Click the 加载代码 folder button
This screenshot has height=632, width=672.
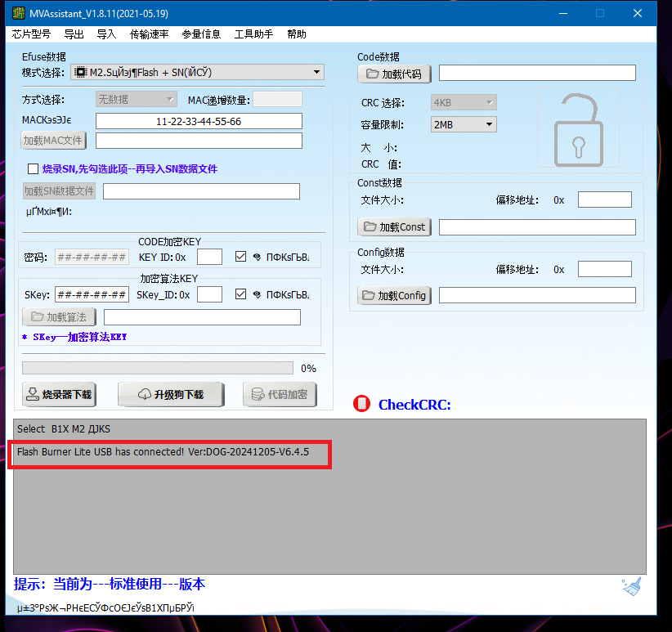(x=394, y=74)
